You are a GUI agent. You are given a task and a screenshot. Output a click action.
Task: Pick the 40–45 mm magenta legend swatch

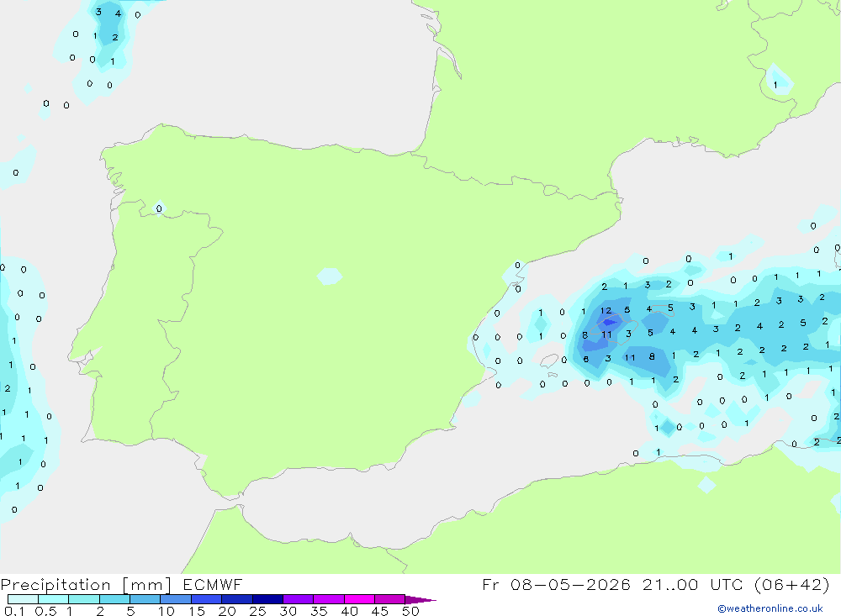point(359,599)
